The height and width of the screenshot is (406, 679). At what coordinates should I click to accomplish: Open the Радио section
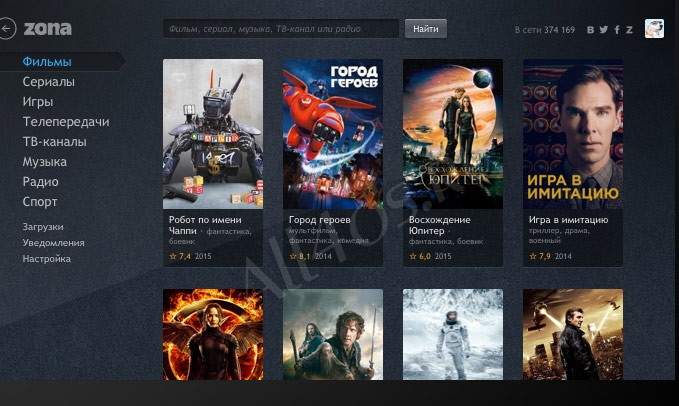click(40, 182)
